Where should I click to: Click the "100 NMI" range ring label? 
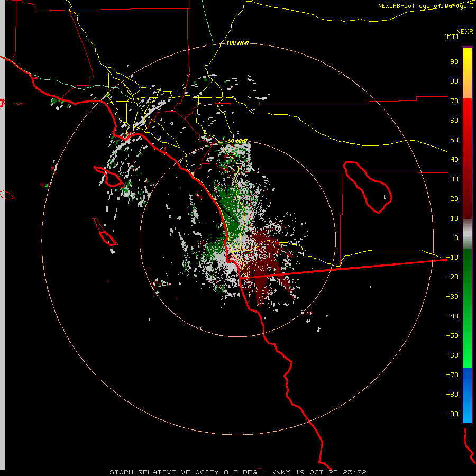237,43
